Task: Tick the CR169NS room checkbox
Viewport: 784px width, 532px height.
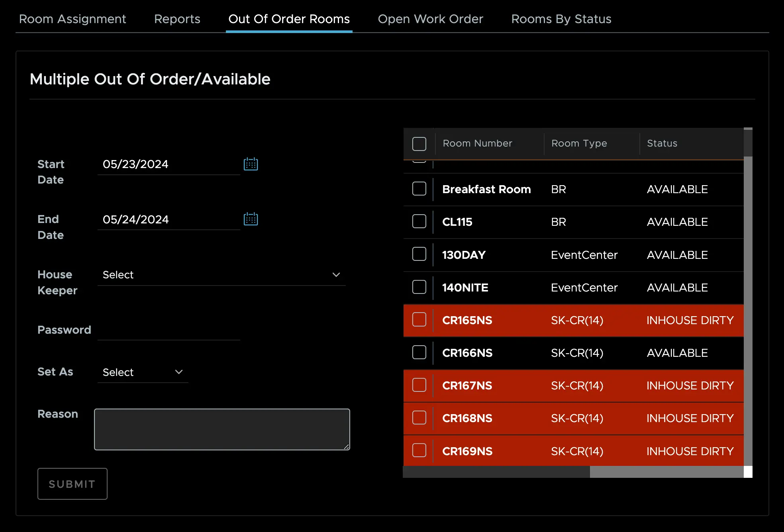Action: click(419, 451)
